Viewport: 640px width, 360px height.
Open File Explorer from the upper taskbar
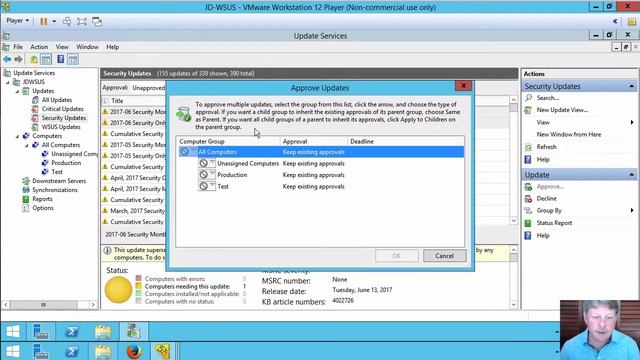pos(103,331)
